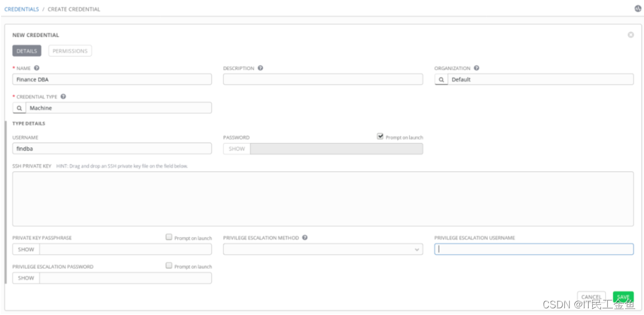Open the Description help question-mark icon

point(260,68)
